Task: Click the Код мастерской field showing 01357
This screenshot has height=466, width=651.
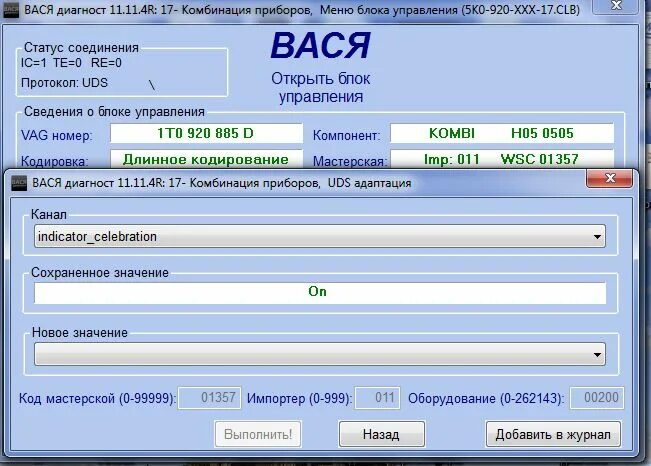Action: click(210, 398)
